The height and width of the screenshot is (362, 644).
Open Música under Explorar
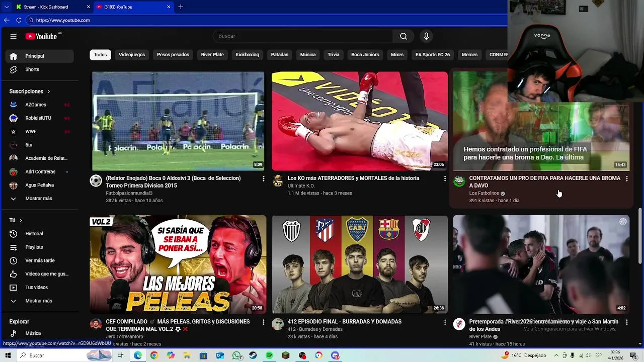pyautogui.click(x=39, y=333)
